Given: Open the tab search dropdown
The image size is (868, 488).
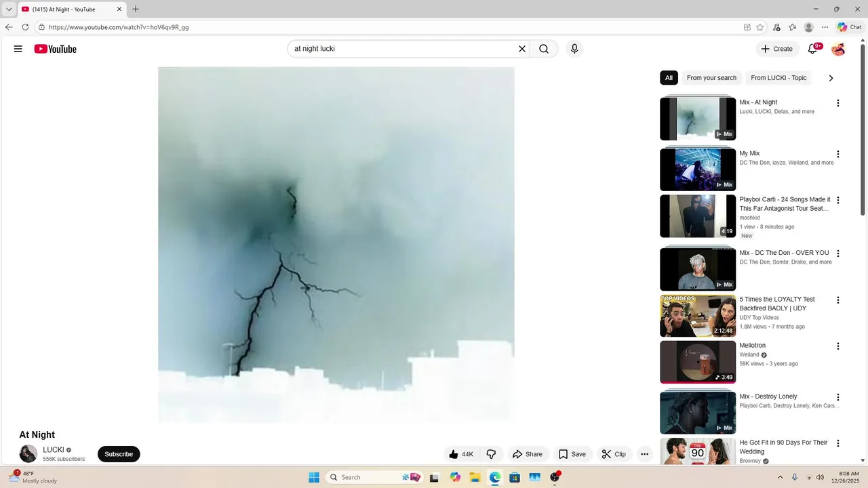Looking at the screenshot, I should 9,9.
